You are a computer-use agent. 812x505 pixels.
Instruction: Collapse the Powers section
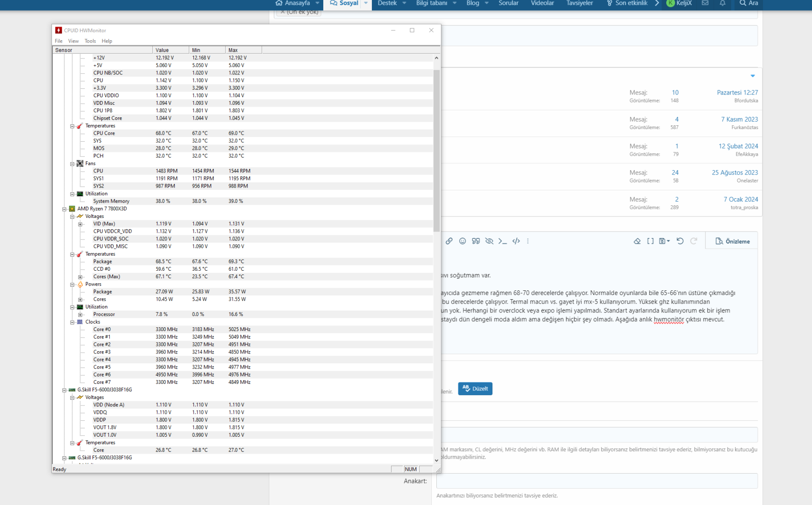[72, 285]
